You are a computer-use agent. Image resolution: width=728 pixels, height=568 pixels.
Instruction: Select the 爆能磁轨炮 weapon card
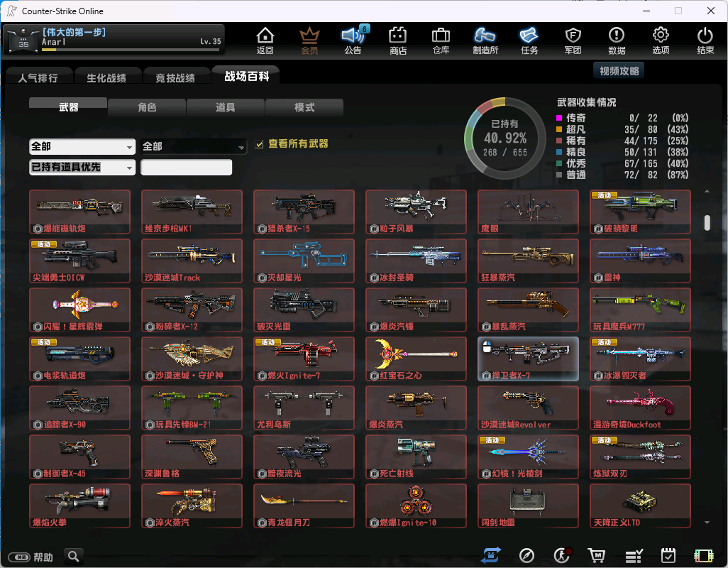tap(80, 212)
